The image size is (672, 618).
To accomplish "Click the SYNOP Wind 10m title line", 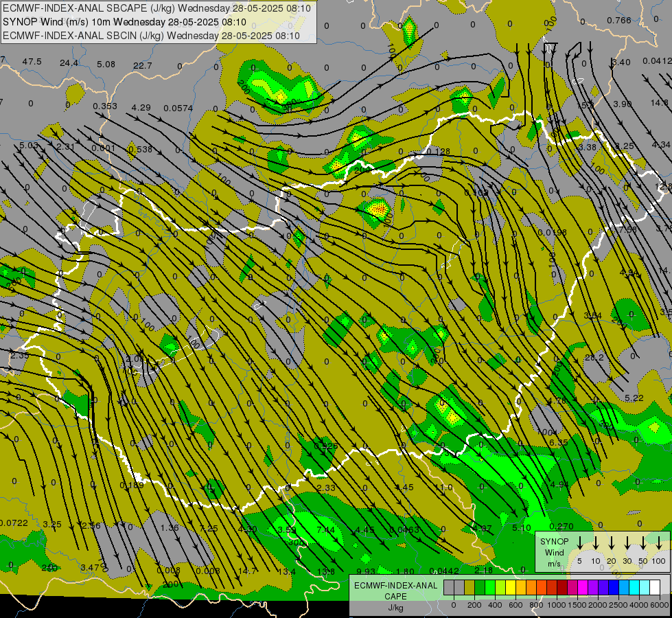I will [x=125, y=22].
